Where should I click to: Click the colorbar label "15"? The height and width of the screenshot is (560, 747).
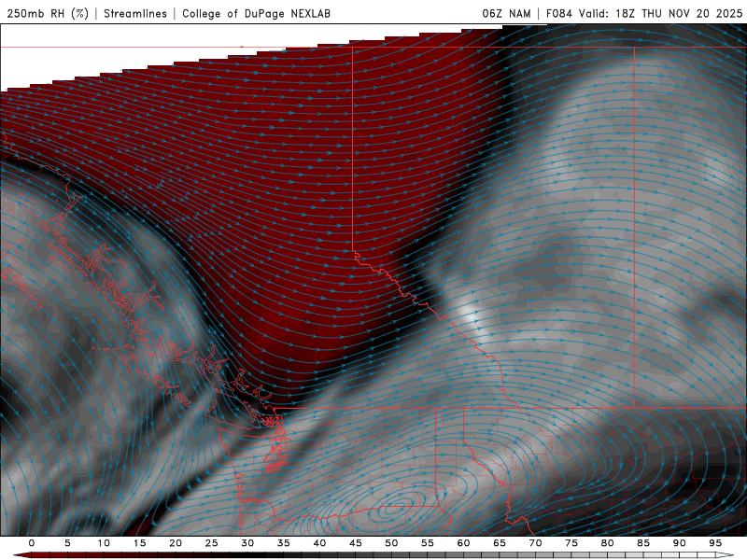click(139, 543)
